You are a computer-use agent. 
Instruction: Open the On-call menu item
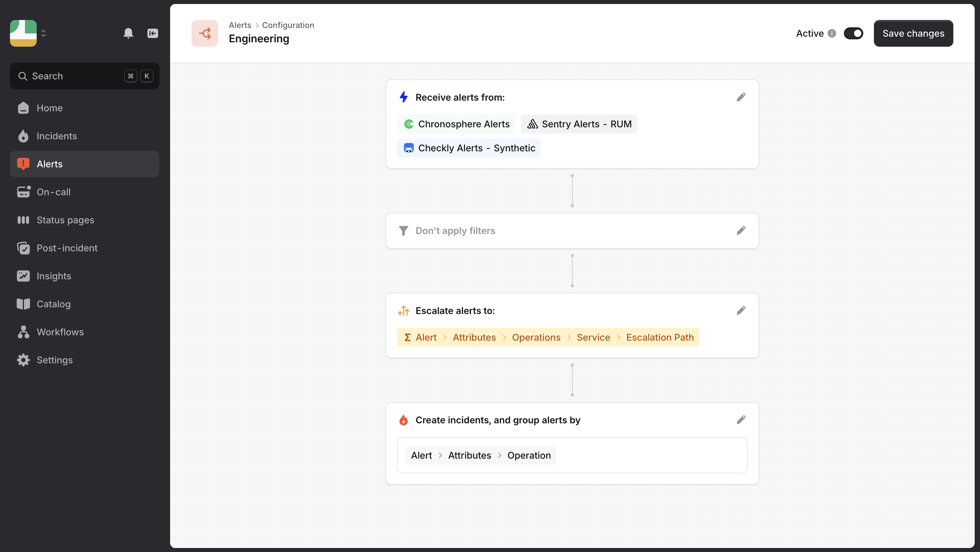point(54,192)
